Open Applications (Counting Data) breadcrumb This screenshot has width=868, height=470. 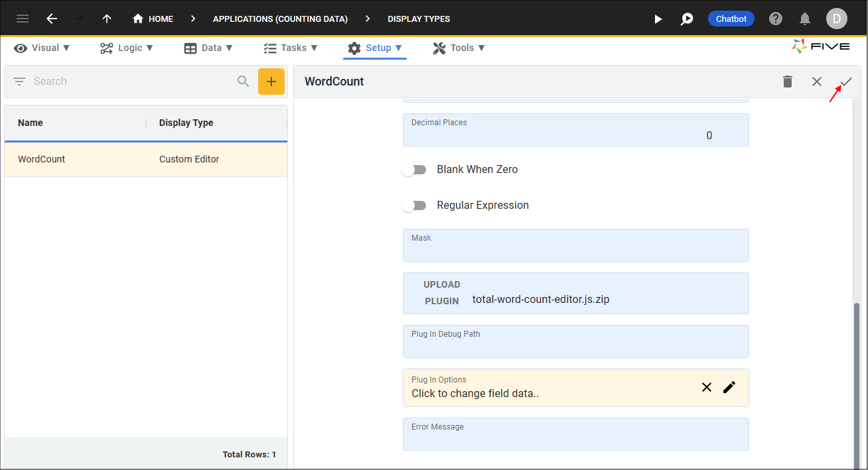(280, 19)
